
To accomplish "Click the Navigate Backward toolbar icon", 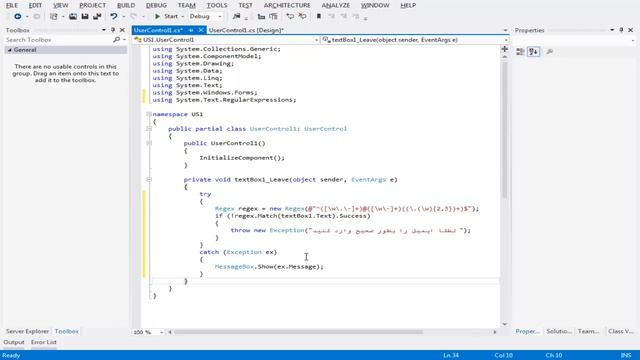I will pyautogui.click(x=18, y=16).
